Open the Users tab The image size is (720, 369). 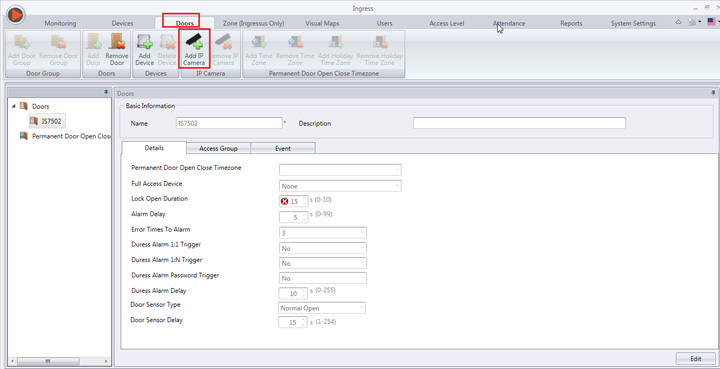[384, 23]
